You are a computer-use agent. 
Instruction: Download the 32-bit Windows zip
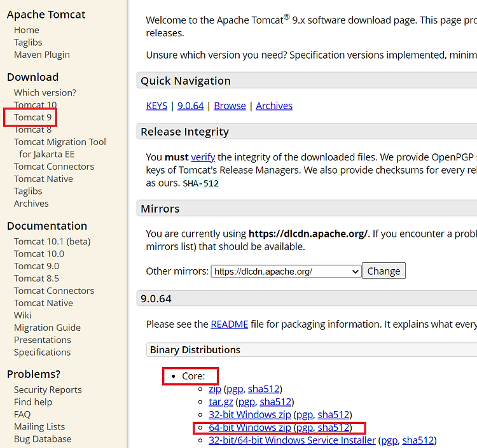pos(250,414)
